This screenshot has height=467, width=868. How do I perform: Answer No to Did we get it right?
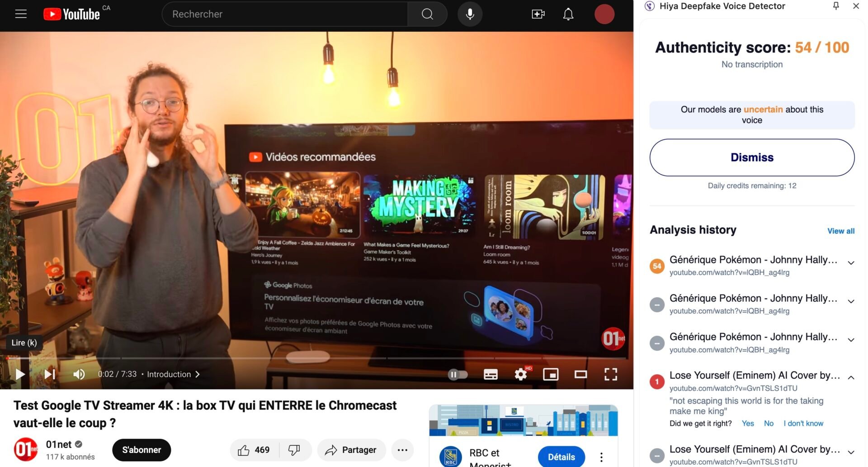(x=769, y=424)
